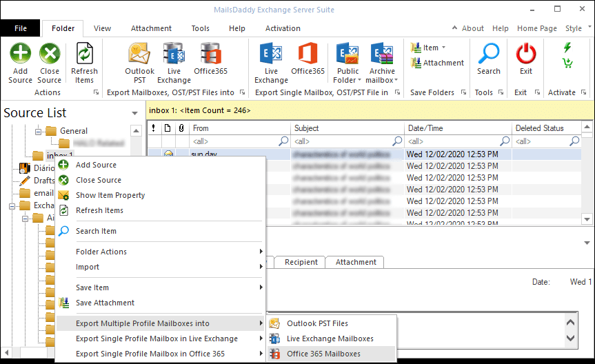Select Office 365 Mailboxes in submenu
Screen dimensions: 595x364
coord(331,354)
